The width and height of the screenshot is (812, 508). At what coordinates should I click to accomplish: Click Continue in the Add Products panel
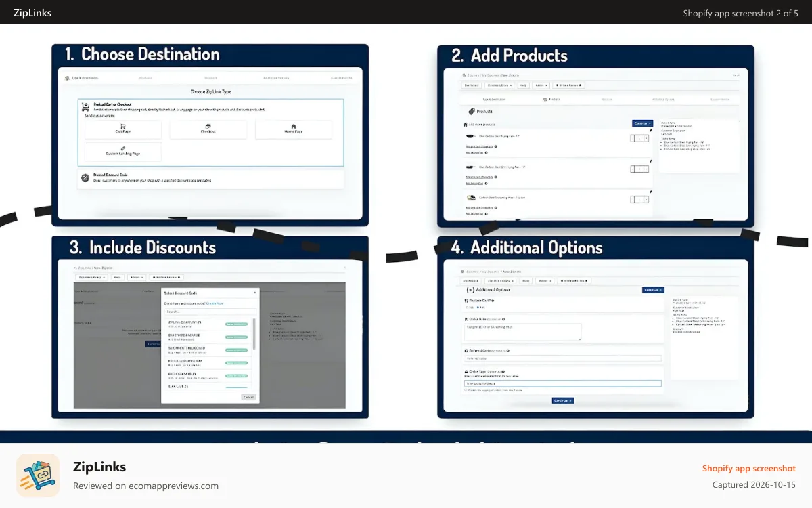pos(642,123)
